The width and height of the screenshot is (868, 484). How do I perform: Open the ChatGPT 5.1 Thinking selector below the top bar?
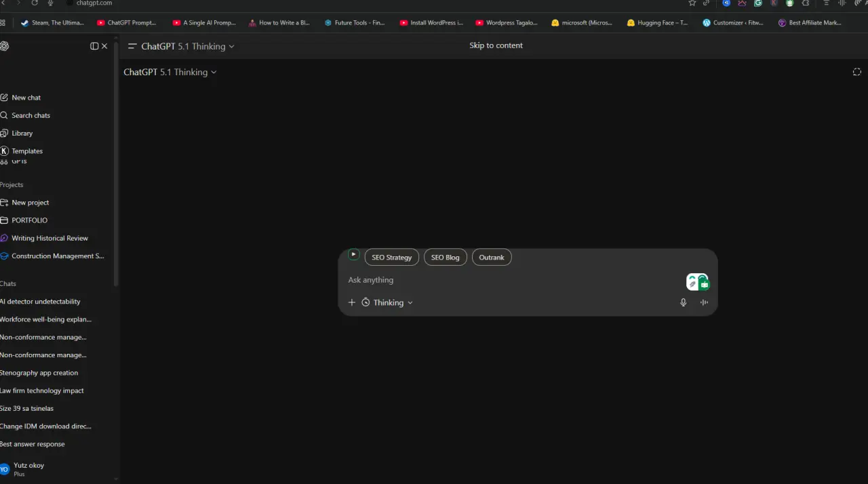point(170,72)
